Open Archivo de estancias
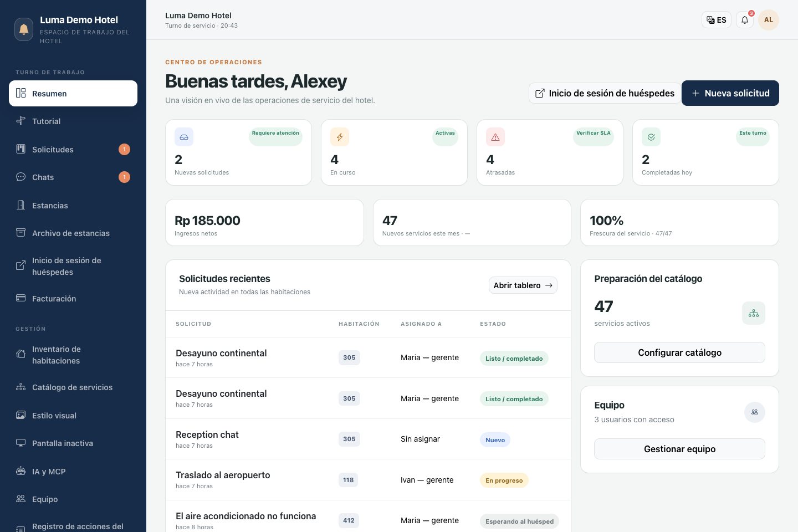Image resolution: width=798 pixels, height=532 pixels. [x=73, y=233]
